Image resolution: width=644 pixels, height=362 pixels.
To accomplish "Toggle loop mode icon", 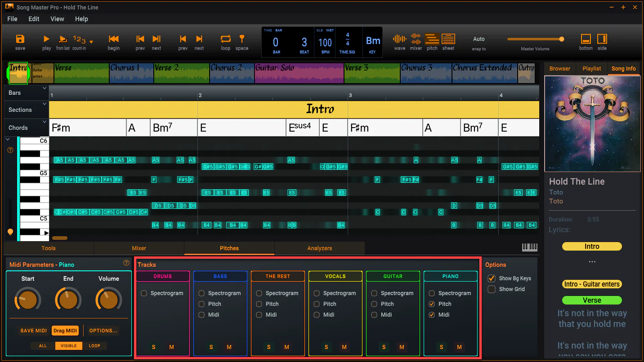I will pyautogui.click(x=226, y=39).
